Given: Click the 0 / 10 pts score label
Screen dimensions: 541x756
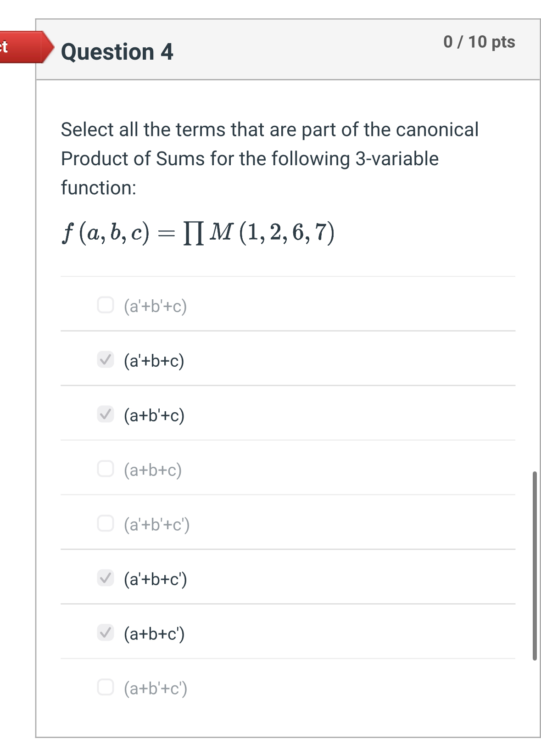Looking at the screenshot, I should 479,42.
